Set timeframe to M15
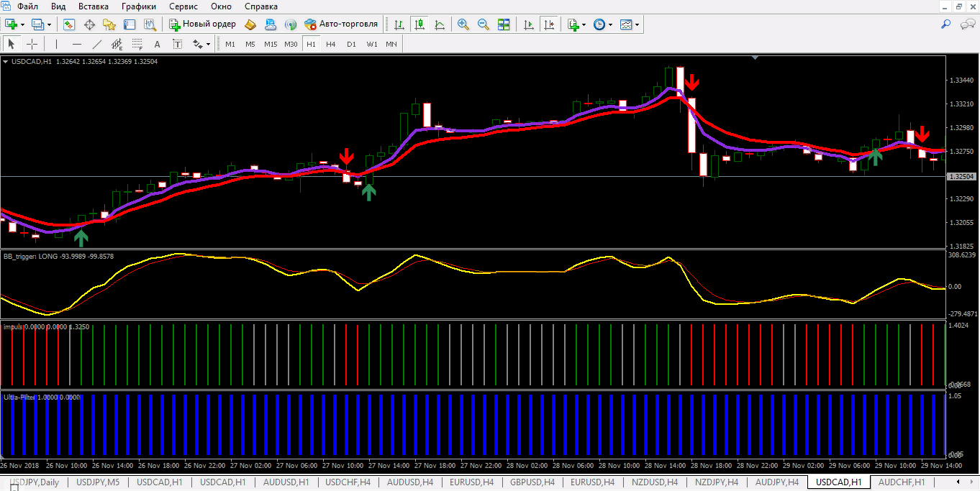The height and width of the screenshot is (491, 980). (x=271, y=44)
